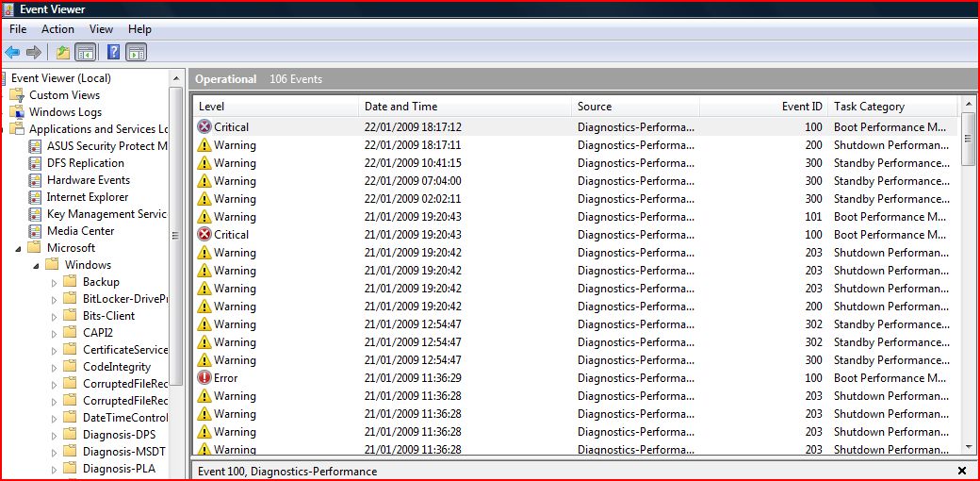This screenshot has width=980, height=481.
Task: Sort events by the Level column header
Action: (x=275, y=107)
